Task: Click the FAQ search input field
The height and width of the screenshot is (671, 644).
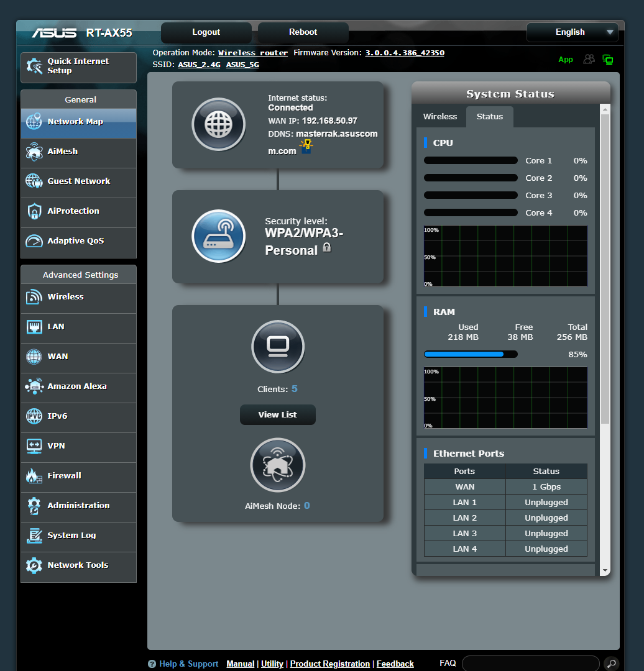Action: point(530,664)
